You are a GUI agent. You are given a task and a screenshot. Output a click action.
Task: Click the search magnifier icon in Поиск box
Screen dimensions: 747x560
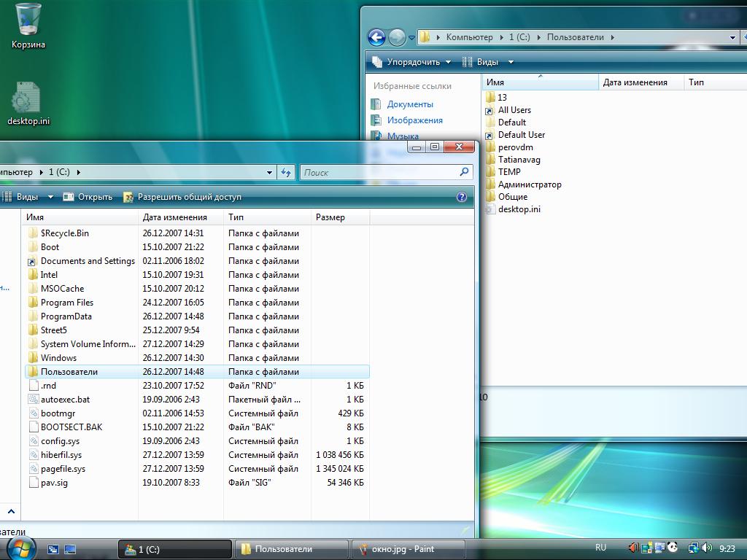pyautogui.click(x=464, y=173)
